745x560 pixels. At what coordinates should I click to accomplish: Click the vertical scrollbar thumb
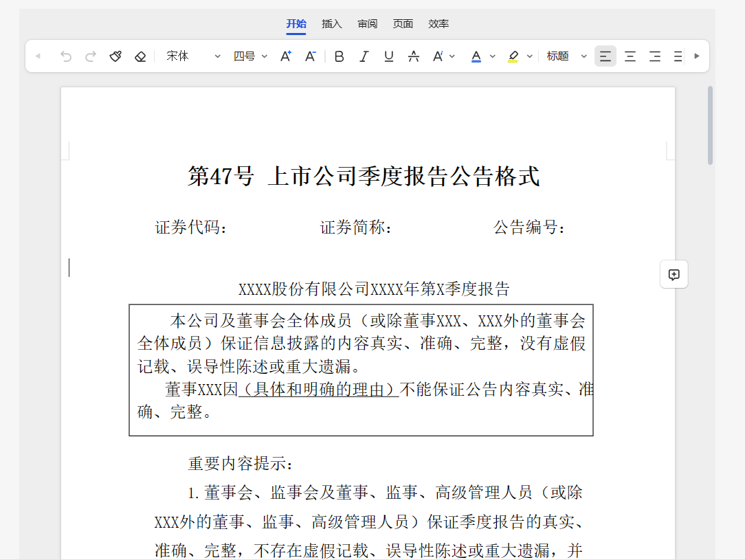710,125
